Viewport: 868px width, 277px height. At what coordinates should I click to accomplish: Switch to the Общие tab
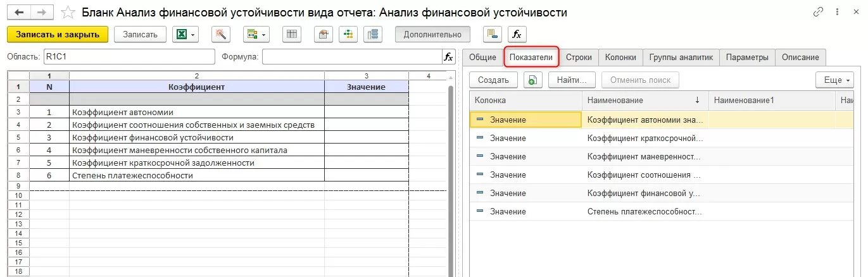pyautogui.click(x=482, y=57)
